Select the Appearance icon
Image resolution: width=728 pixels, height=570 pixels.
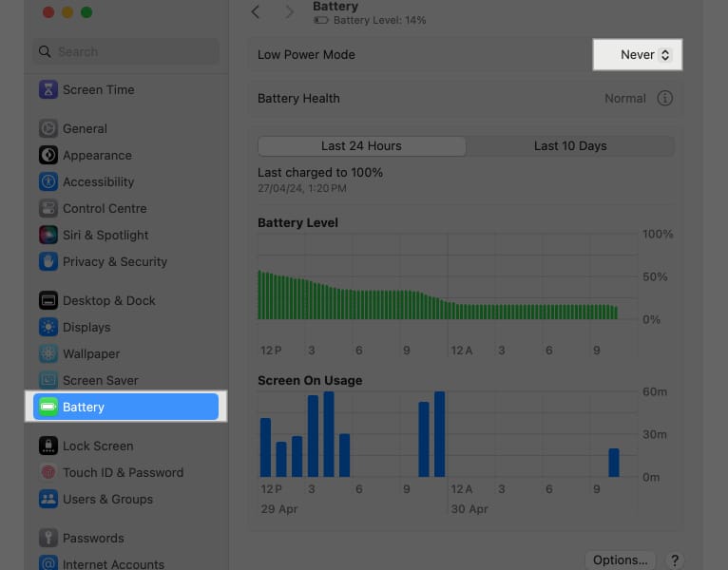coord(48,155)
